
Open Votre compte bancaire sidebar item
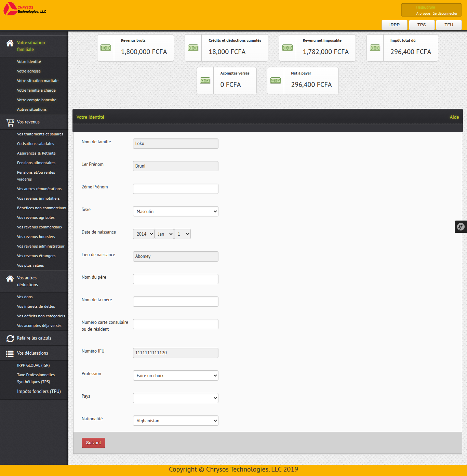click(37, 100)
